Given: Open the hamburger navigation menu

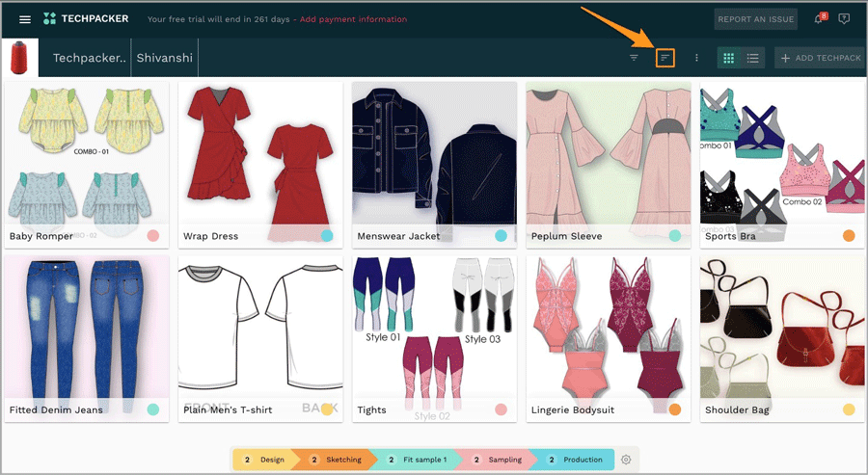Looking at the screenshot, I should pyautogui.click(x=25, y=19).
